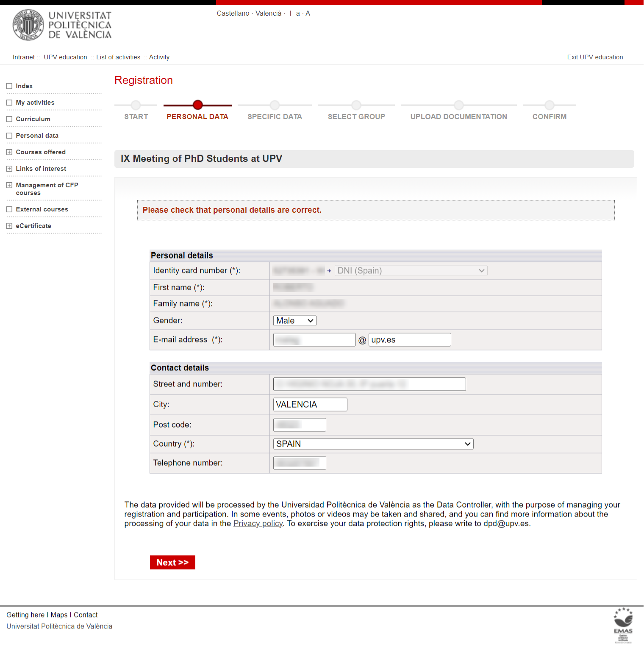The height and width of the screenshot is (656, 644).
Task: Check the checkbox next to My activities
Action: click(x=9, y=102)
